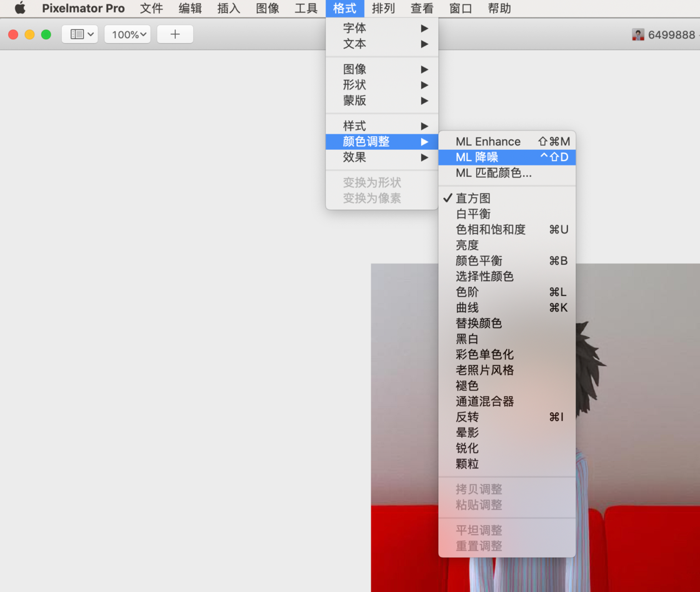Image resolution: width=700 pixels, height=592 pixels.
Task: Select 晕影 adjustment
Action: pyautogui.click(x=507, y=432)
